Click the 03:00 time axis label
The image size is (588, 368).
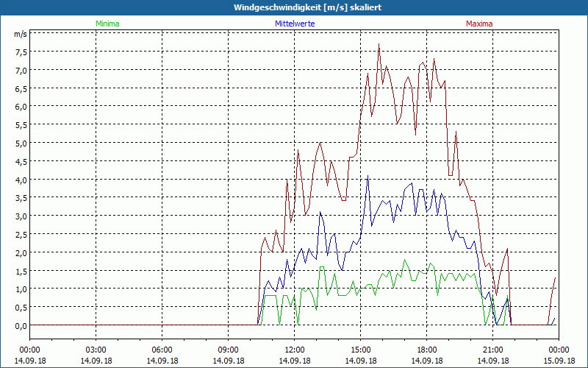click(x=96, y=350)
